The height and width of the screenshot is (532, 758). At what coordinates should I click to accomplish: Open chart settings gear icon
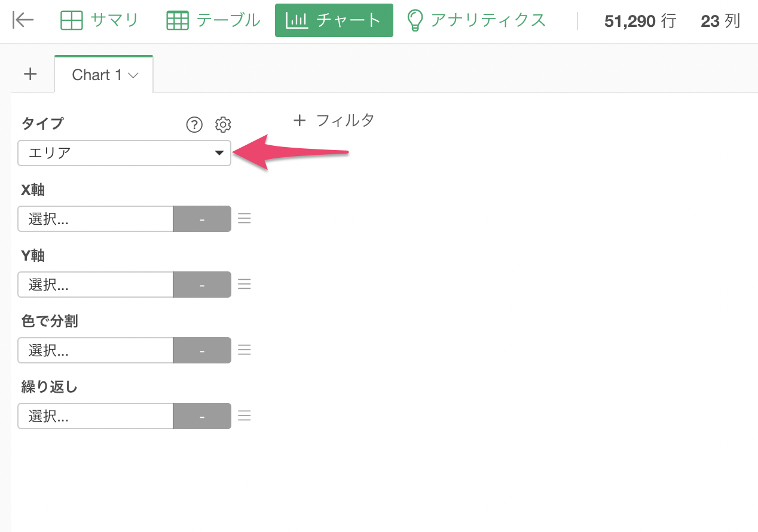tap(223, 124)
